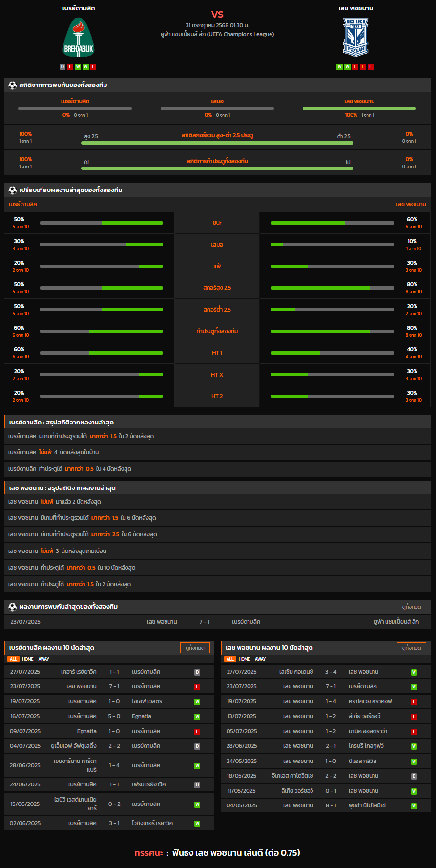Click Lech Poznan over 2.5 score bar showing 80%

click(x=332, y=288)
